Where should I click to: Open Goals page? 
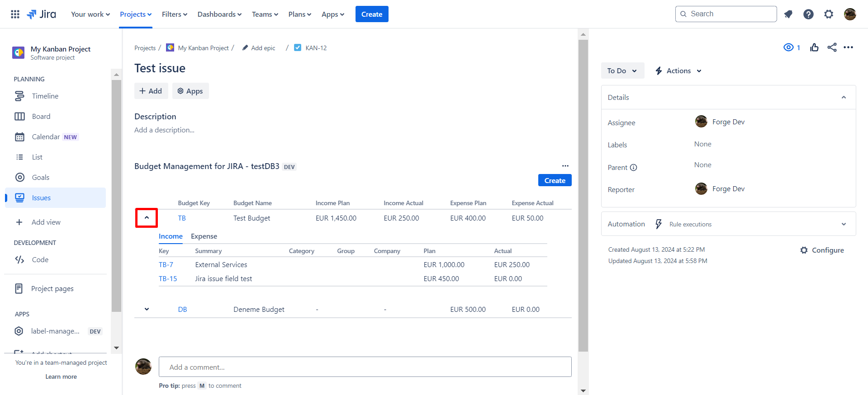(55, 177)
